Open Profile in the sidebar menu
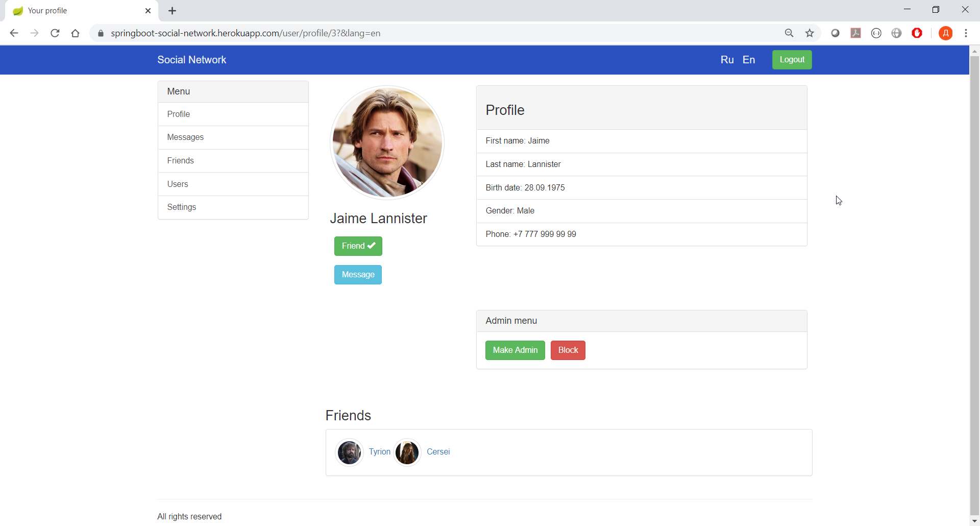 pyautogui.click(x=233, y=114)
